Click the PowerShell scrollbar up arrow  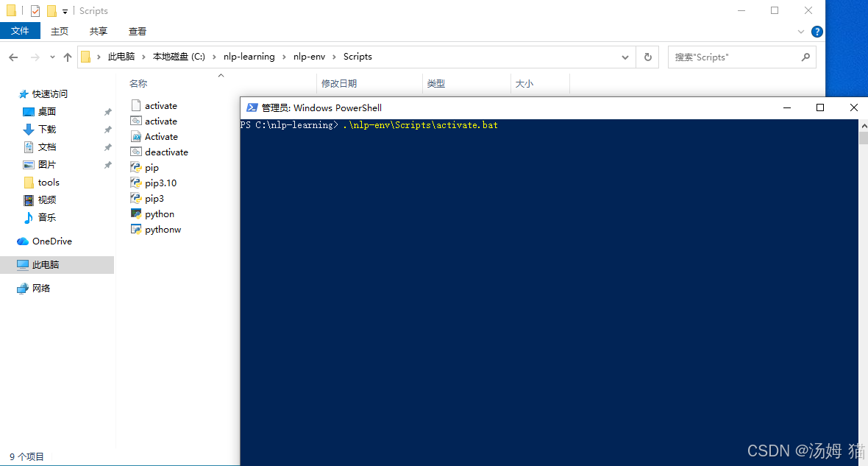click(x=864, y=126)
